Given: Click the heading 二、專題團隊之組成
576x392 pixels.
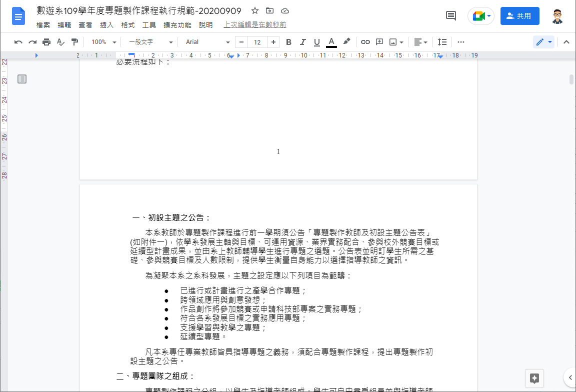Looking at the screenshot, I should tap(155, 376).
